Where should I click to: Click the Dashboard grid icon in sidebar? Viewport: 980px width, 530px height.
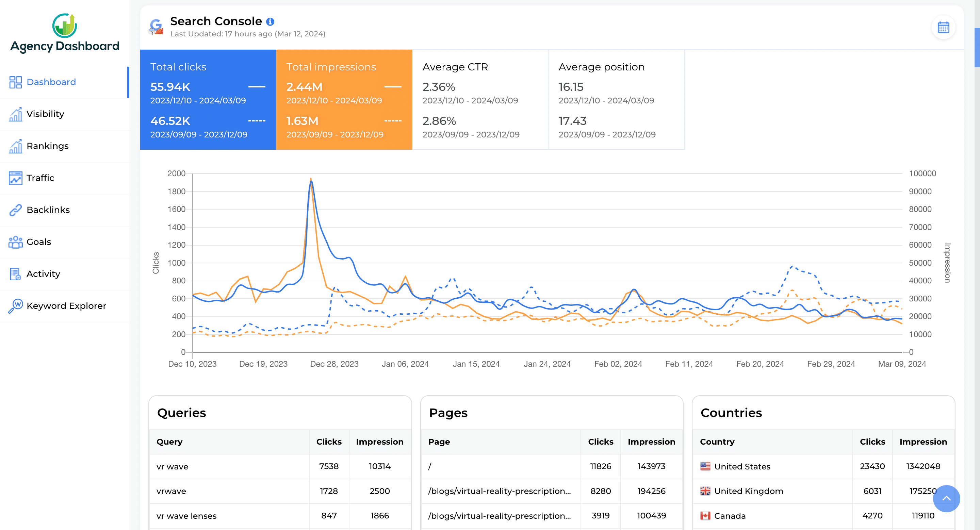click(x=16, y=82)
